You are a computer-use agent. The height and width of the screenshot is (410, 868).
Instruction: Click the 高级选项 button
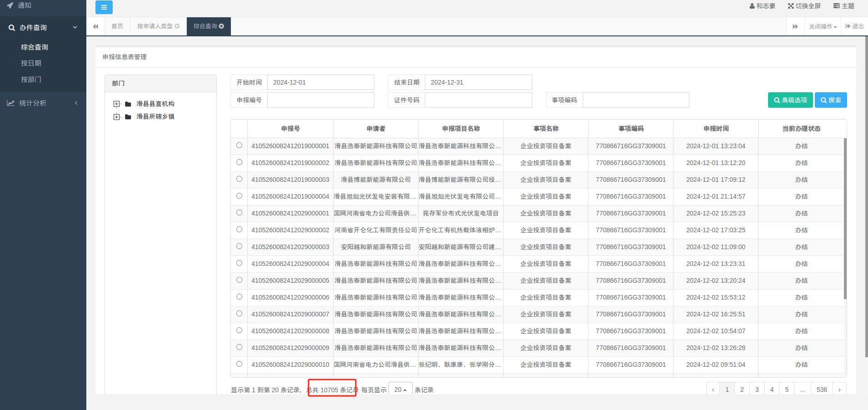coord(790,100)
